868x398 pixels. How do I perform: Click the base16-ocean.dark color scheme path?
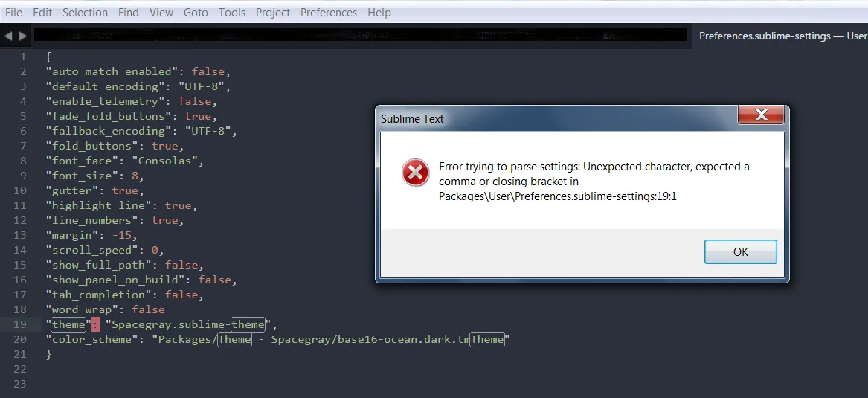click(x=330, y=339)
